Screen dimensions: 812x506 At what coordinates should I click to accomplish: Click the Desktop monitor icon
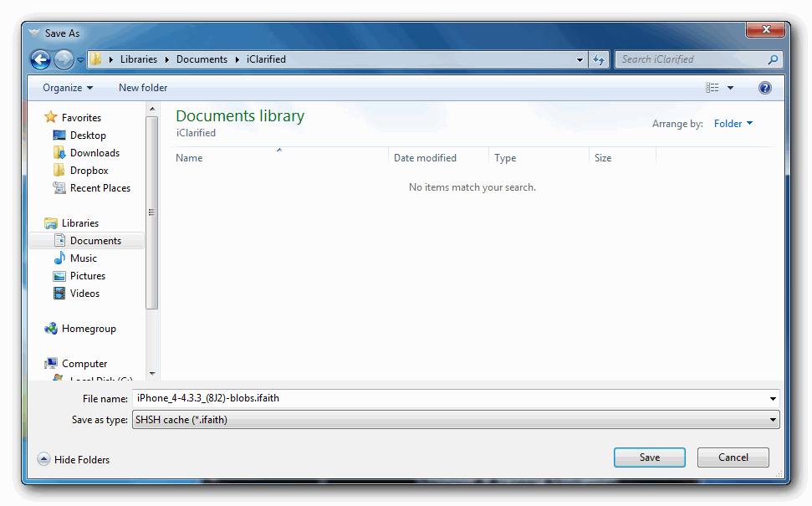click(59, 135)
